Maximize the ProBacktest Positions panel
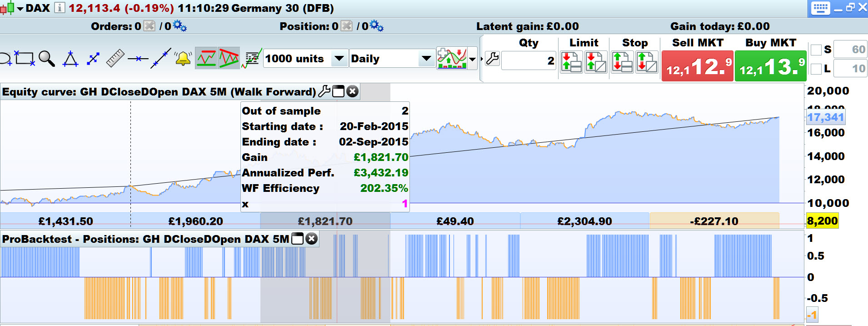This screenshot has height=326, width=868. 297,239
